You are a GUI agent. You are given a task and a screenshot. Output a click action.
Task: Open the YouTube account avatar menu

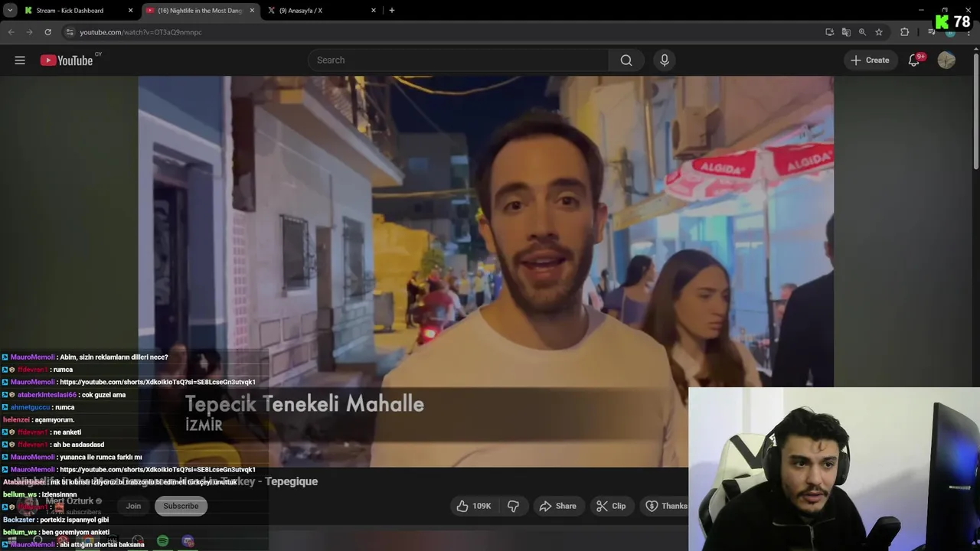[946, 60]
